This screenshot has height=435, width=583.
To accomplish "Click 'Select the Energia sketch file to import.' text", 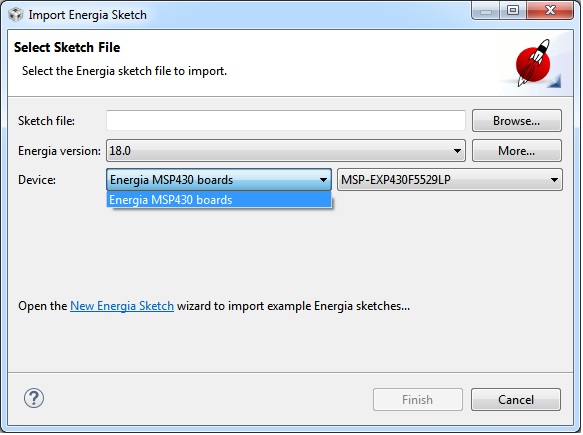I will [124, 71].
